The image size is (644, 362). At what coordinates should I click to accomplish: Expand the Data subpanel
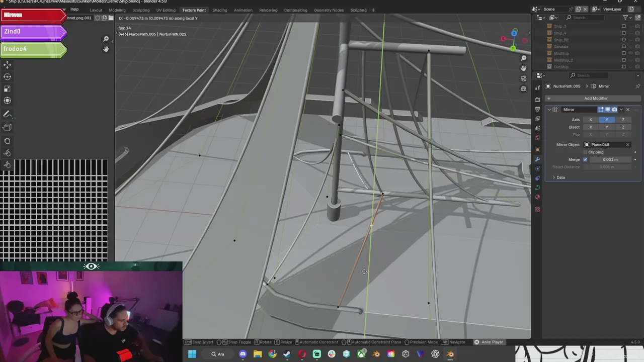[x=554, y=177]
